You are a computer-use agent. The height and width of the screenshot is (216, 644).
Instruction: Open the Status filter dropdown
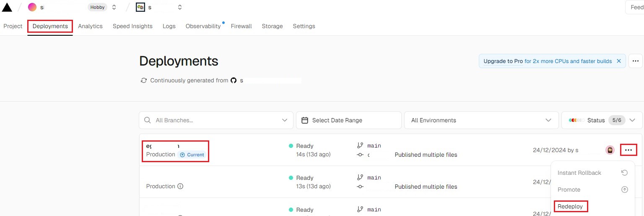[601, 120]
